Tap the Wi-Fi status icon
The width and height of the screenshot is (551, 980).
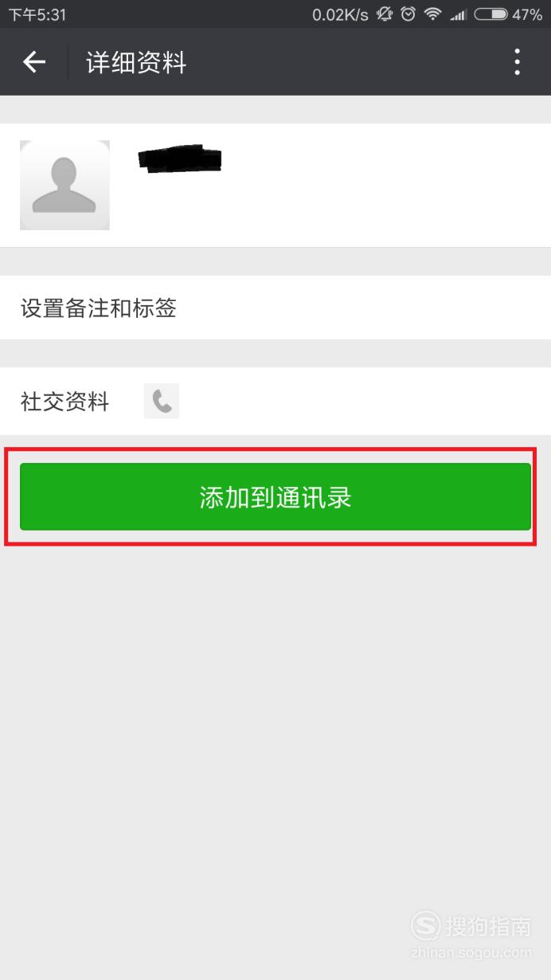pyautogui.click(x=432, y=14)
